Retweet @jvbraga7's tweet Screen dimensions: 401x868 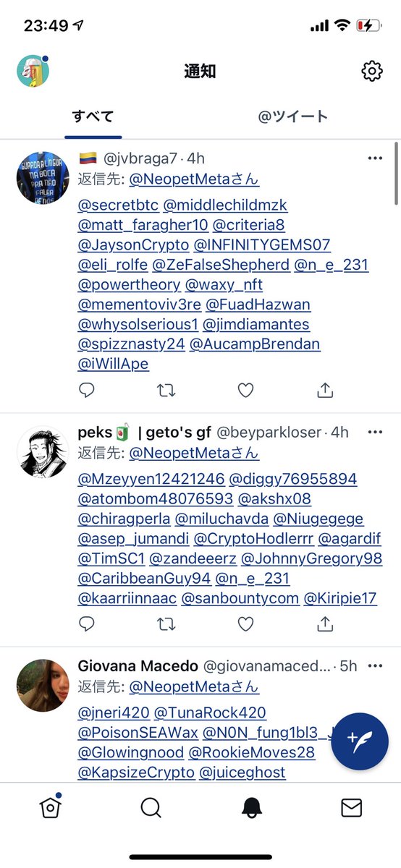[x=166, y=391]
